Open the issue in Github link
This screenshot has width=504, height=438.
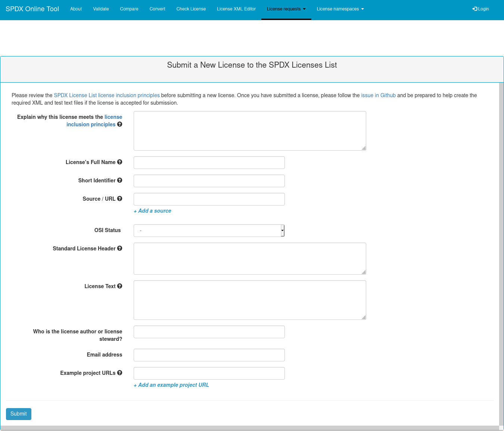[x=378, y=95]
